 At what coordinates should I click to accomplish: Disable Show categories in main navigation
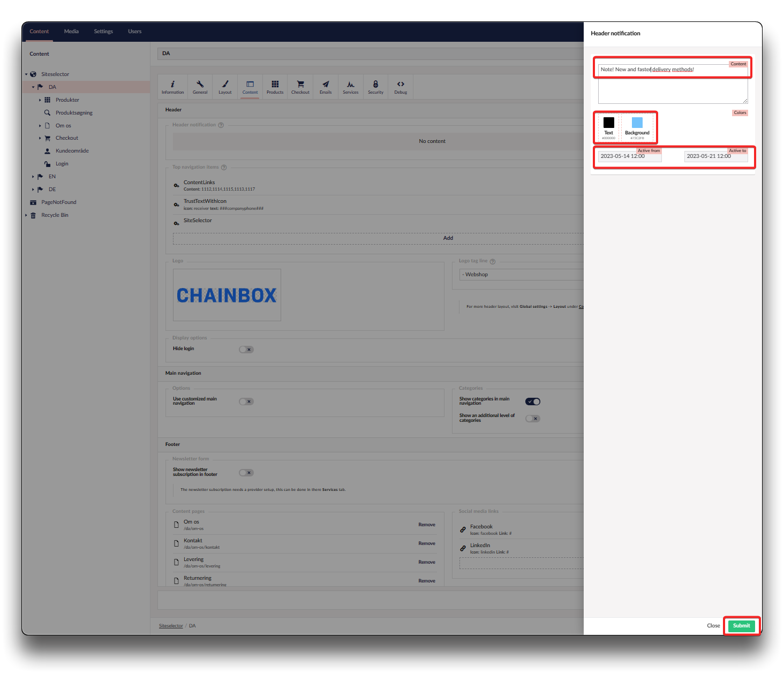[x=533, y=402]
